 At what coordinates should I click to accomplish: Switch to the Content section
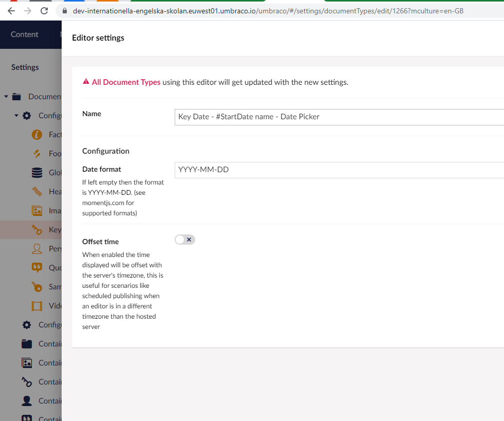click(24, 34)
